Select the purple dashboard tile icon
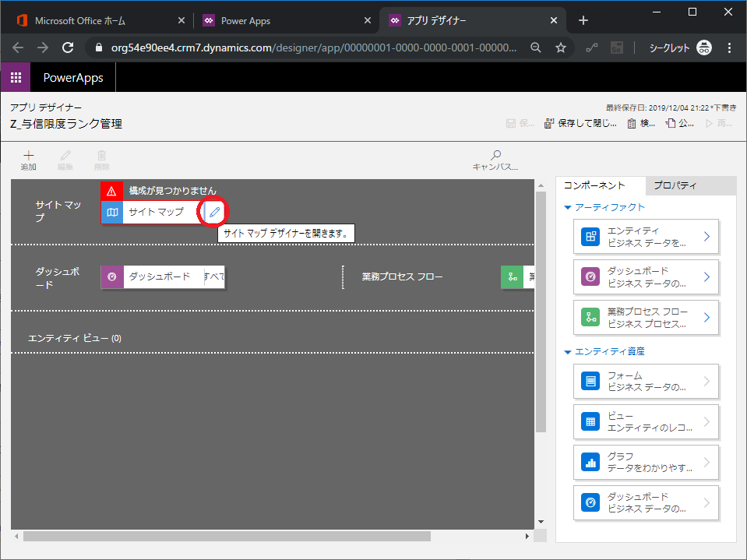Screen dimensions: 747x560 112,276
